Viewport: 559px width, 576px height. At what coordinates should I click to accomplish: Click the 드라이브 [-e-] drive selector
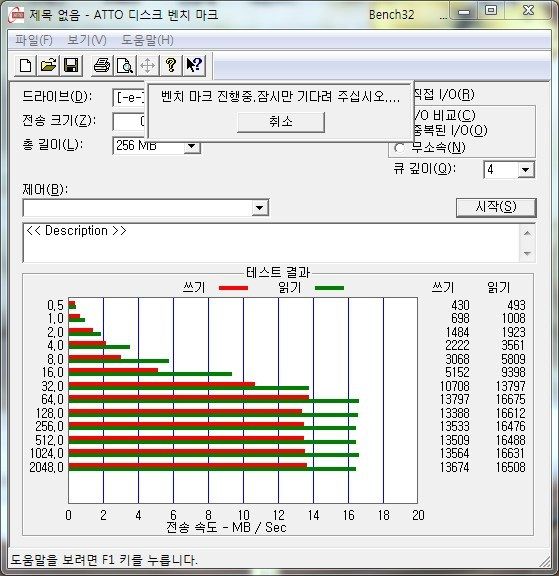(x=130, y=98)
